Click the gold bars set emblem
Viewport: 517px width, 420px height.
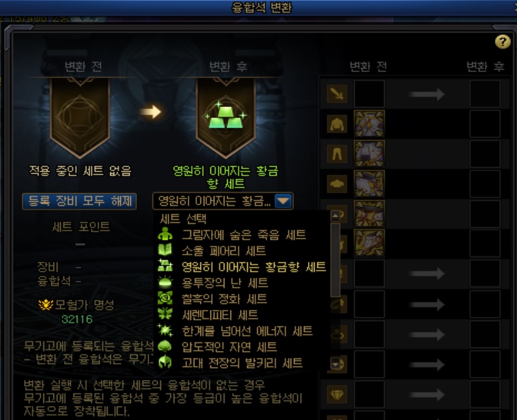coord(226,117)
